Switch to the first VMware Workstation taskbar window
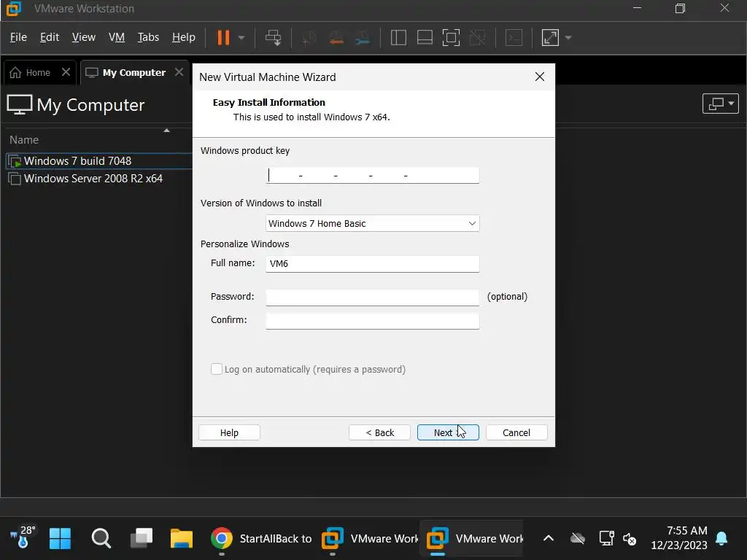Screen dimensions: 747x560 pos(370,539)
